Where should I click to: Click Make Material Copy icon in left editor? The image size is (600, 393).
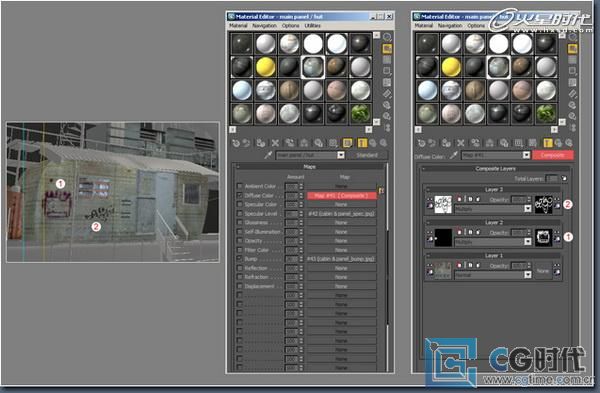(x=290, y=143)
